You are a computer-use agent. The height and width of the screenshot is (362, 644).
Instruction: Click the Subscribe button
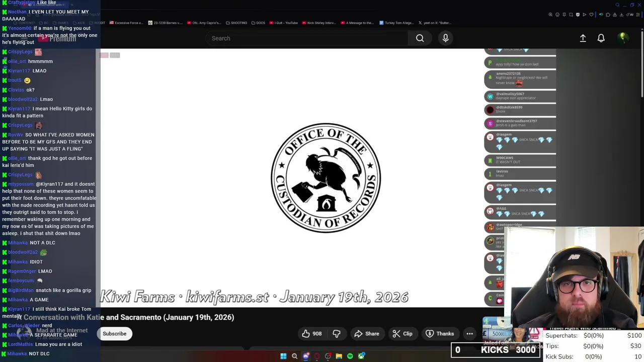pos(115,334)
